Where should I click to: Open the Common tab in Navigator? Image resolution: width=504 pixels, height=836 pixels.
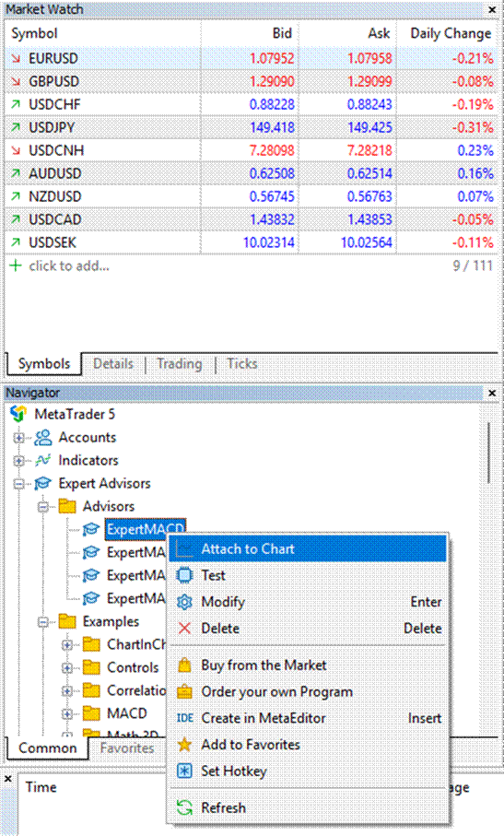coord(47,748)
